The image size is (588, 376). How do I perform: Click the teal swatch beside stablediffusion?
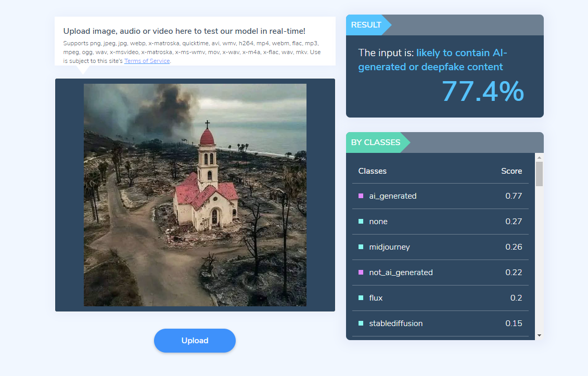361,323
